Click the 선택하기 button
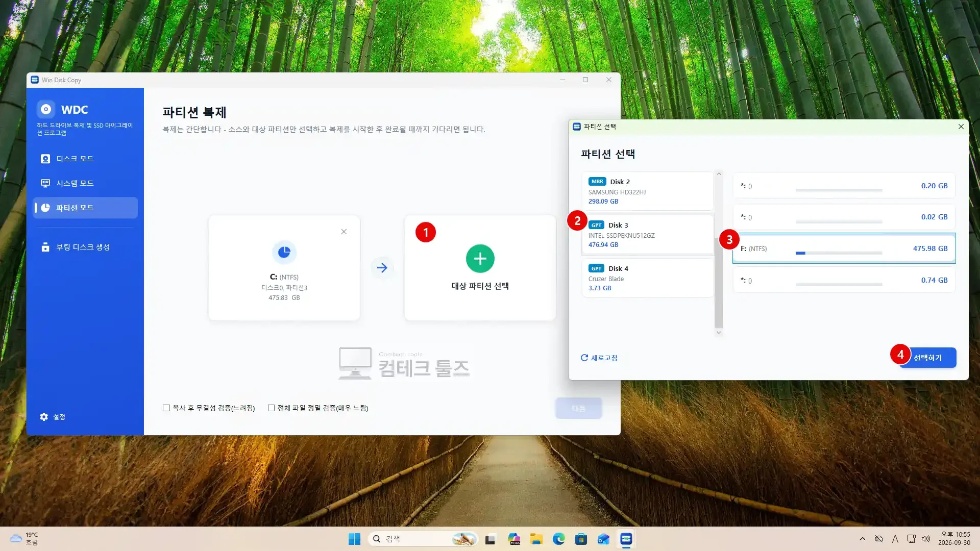Screen dimensions: 980x551 927,358
